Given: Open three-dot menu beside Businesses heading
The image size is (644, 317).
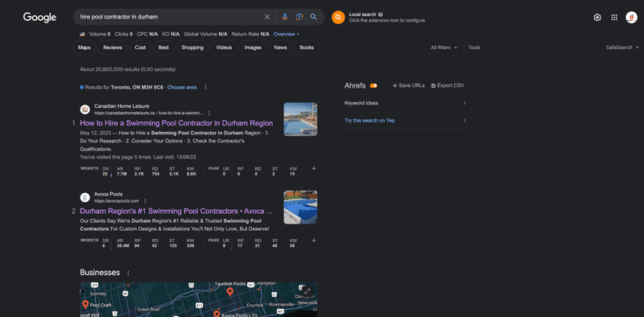Looking at the screenshot, I should (x=128, y=273).
